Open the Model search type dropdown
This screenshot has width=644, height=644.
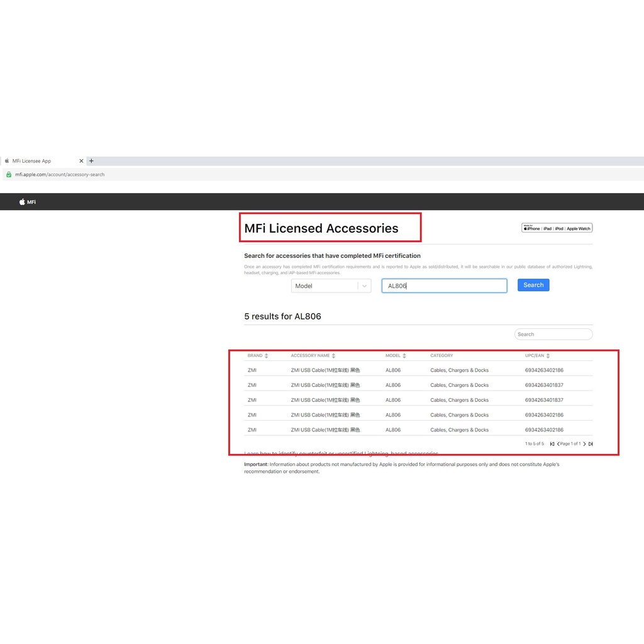[x=325, y=286]
